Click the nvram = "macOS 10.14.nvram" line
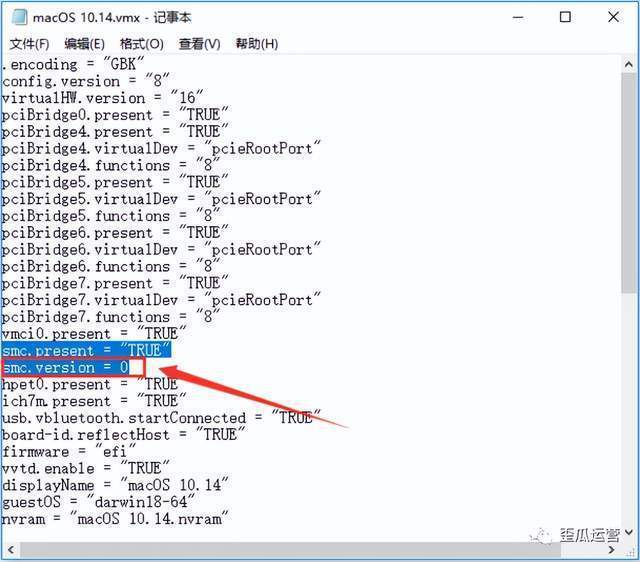This screenshot has height=562, width=640. click(115, 519)
